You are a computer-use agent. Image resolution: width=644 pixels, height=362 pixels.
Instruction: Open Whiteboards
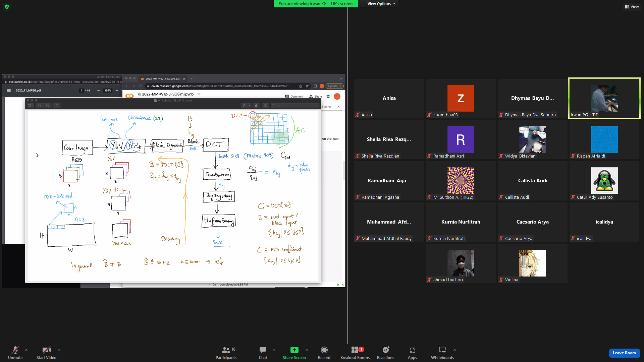click(442, 353)
